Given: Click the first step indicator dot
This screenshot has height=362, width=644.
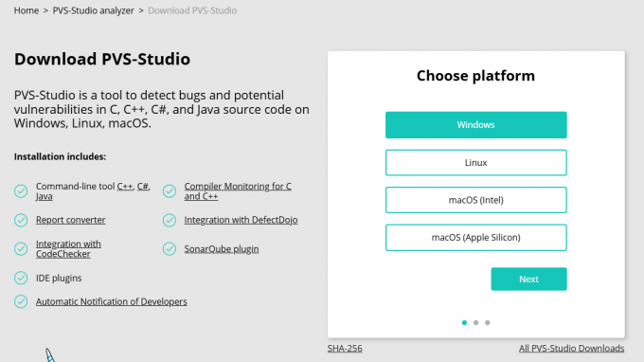Looking at the screenshot, I should tap(464, 322).
